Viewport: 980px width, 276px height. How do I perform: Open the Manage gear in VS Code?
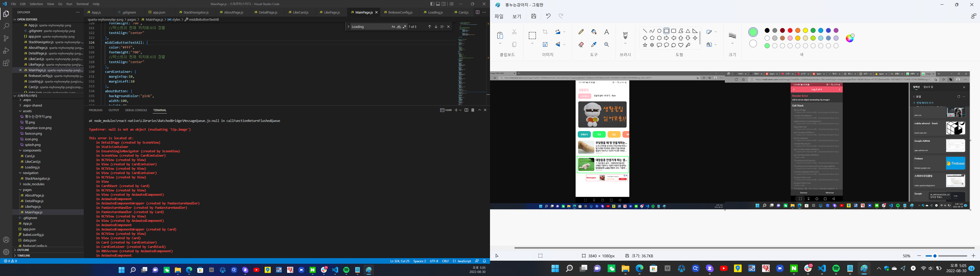click(6, 252)
